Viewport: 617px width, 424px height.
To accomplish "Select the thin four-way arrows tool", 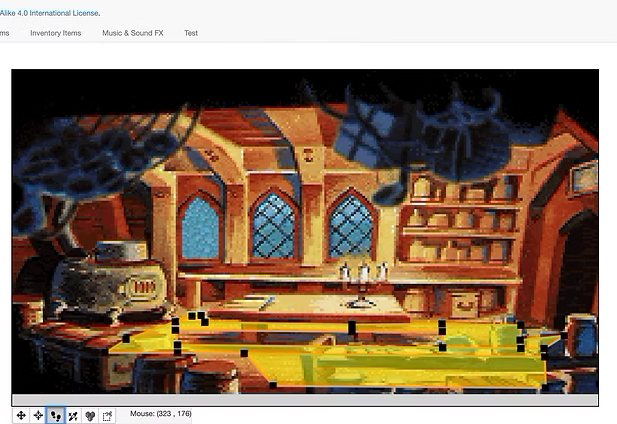I will [x=38, y=415].
